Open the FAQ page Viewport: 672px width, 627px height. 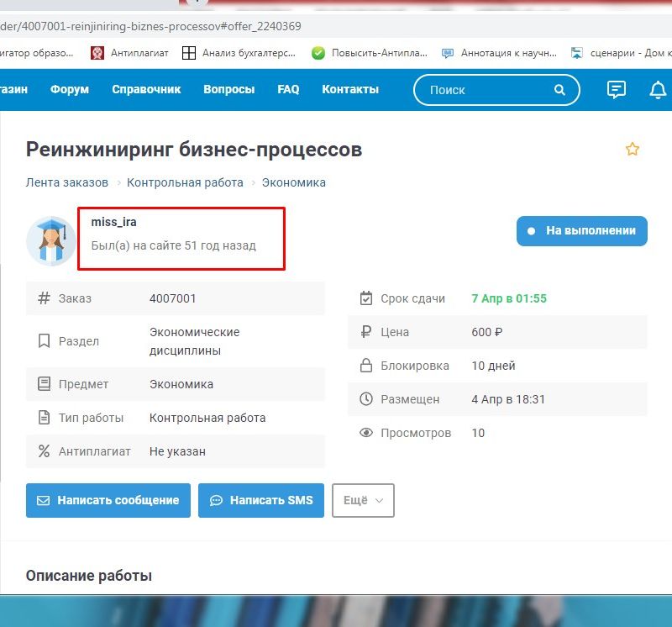click(x=288, y=90)
